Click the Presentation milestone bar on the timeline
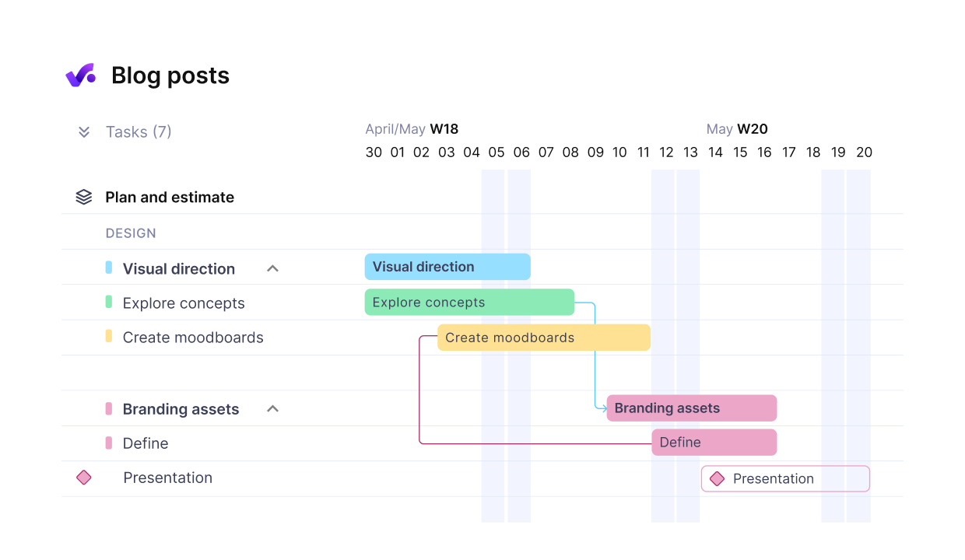This screenshot has height=560, width=965. pyautogui.click(x=784, y=478)
